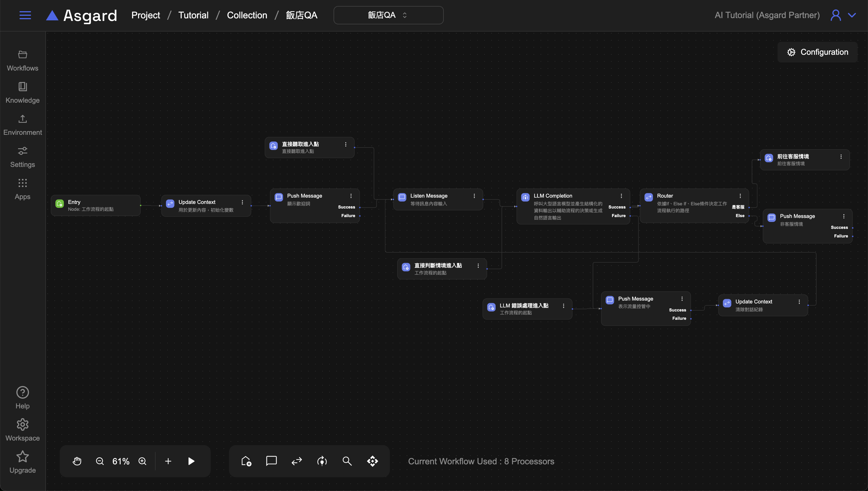Screen dimensions: 868x491
Task: Click the auto-layout diamond icon in toolbar
Action: pyautogui.click(x=373, y=461)
